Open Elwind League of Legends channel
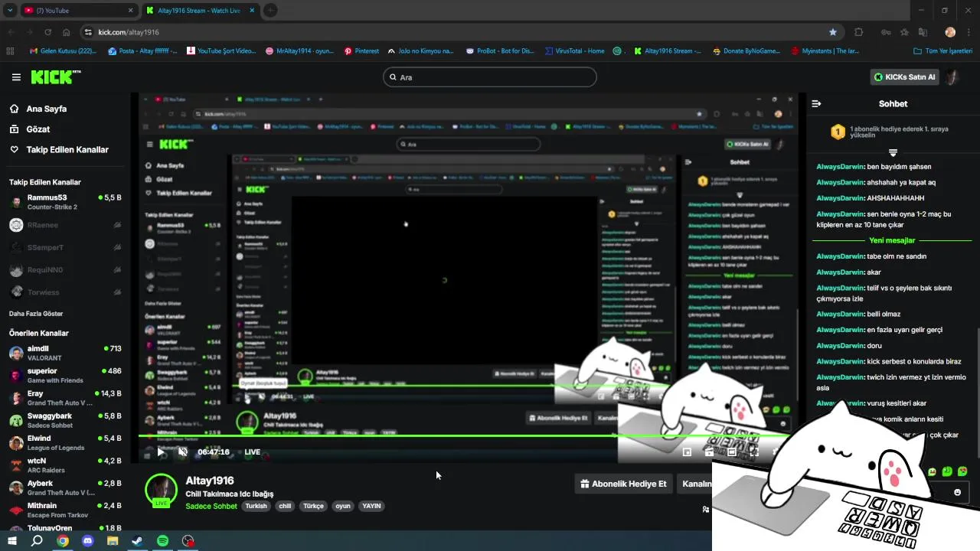Viewport: 980px width, 551px height. pyautogui.click(x=65, y=442)
